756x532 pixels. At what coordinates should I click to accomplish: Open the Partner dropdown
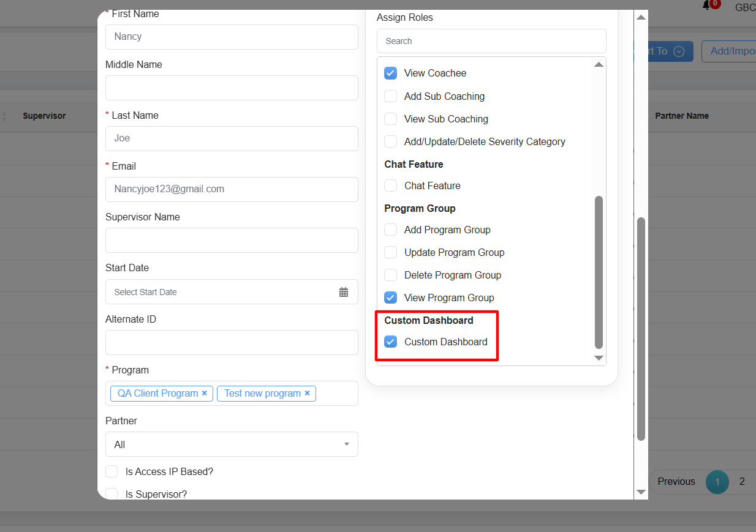pyautogui.click(x=232, y=444)
